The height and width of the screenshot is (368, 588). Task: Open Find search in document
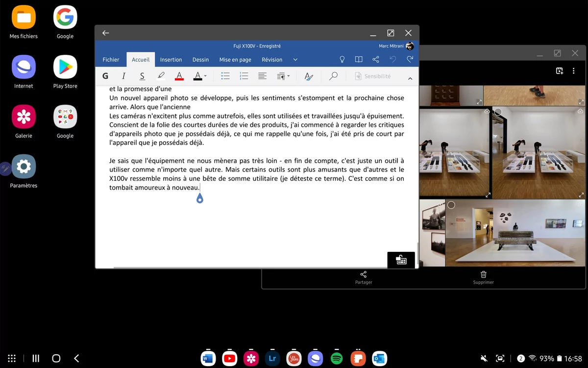click(333, 76)
